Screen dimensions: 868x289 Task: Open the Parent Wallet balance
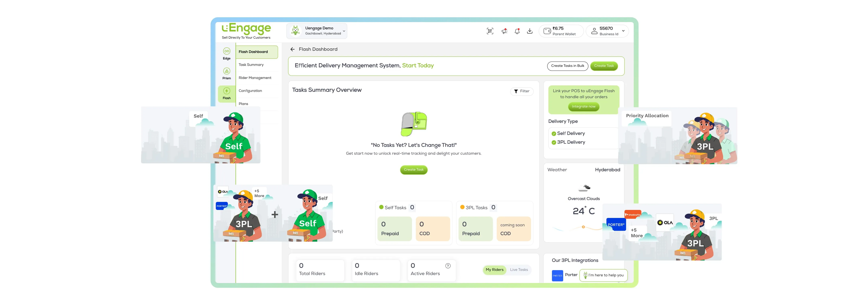point(561,31)
